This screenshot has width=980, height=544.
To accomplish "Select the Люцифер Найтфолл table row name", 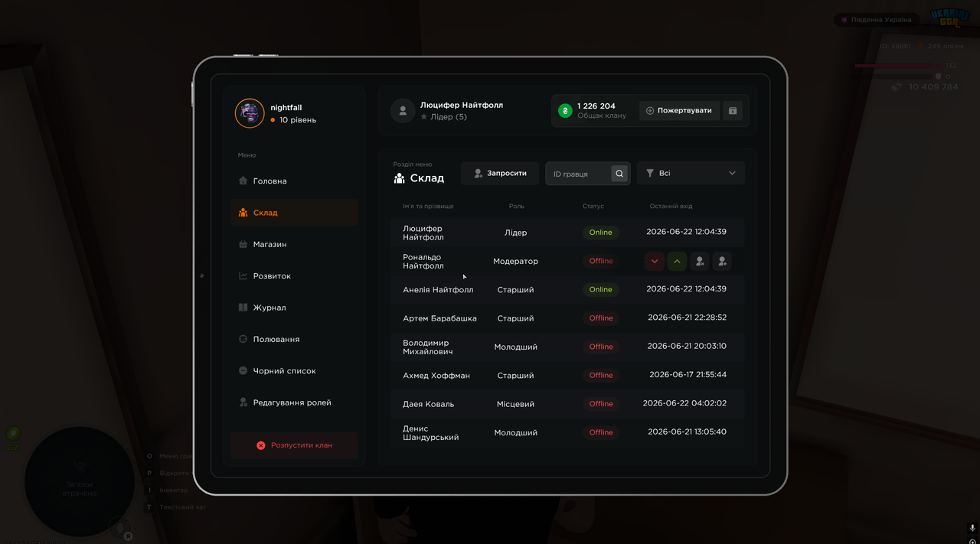I will tap(423, 233).
